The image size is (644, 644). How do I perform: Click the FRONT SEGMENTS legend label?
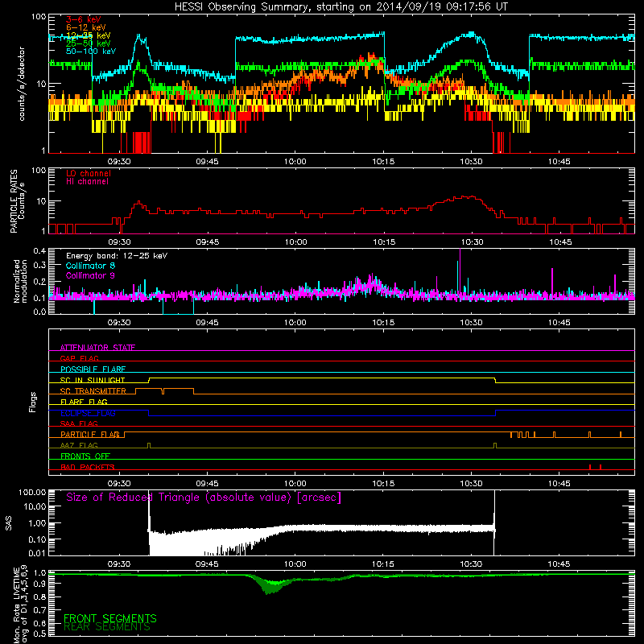pos(110,618)
